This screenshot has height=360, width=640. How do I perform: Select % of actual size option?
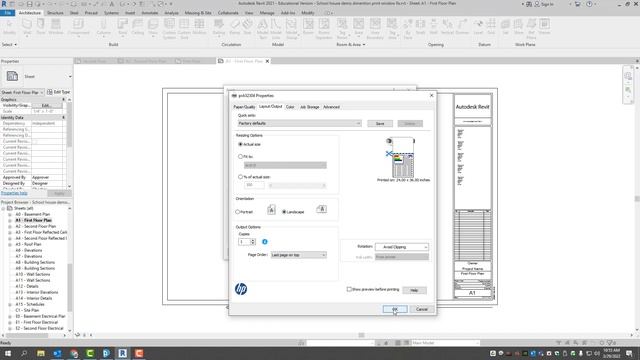[x=240, y=177]
